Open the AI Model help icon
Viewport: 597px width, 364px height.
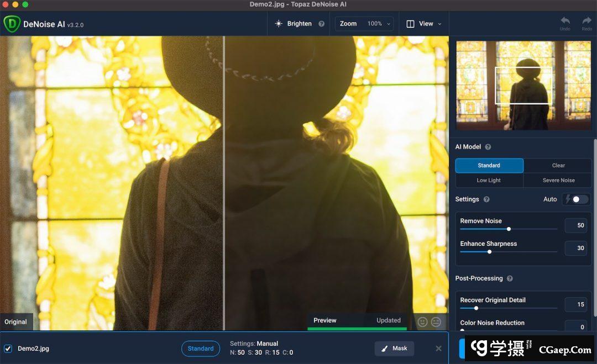coord(488,147)
